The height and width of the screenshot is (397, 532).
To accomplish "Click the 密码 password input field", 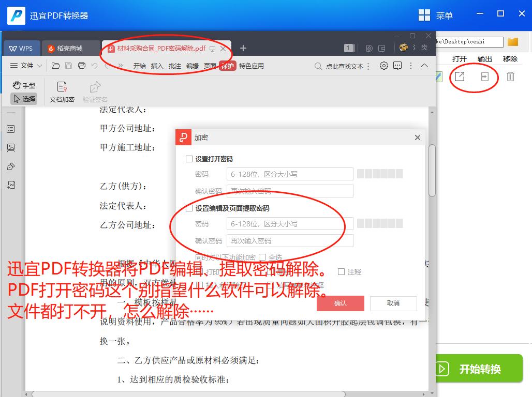I will [x=289, y=174].
